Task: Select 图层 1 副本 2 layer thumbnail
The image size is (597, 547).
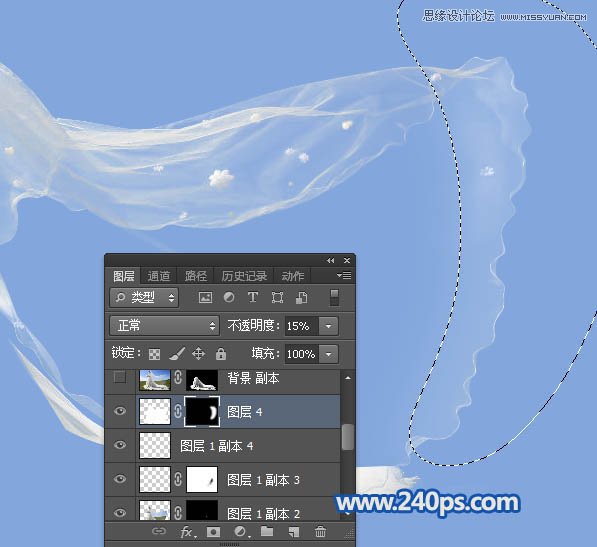Action: 155,510
